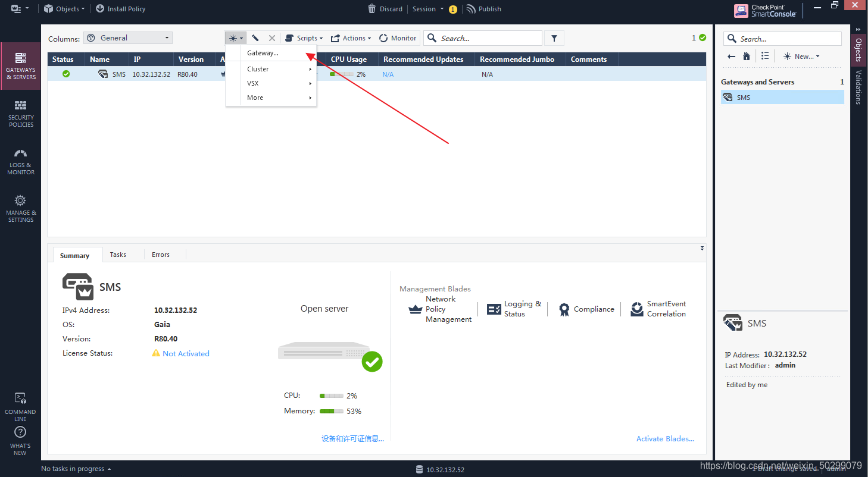
Task: Select the SMS row in gateways table
Action: point(377,74)
